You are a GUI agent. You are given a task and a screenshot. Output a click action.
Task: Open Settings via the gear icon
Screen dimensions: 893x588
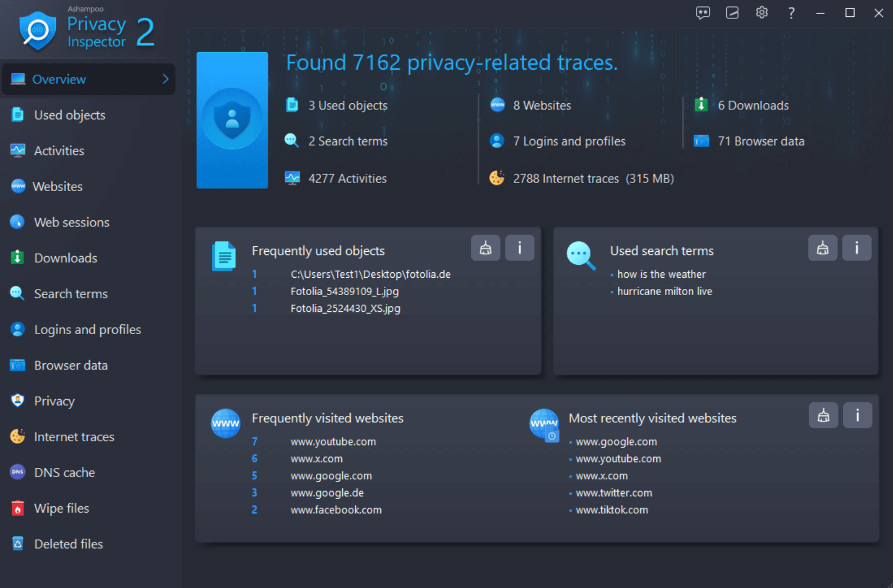(761, 12)
